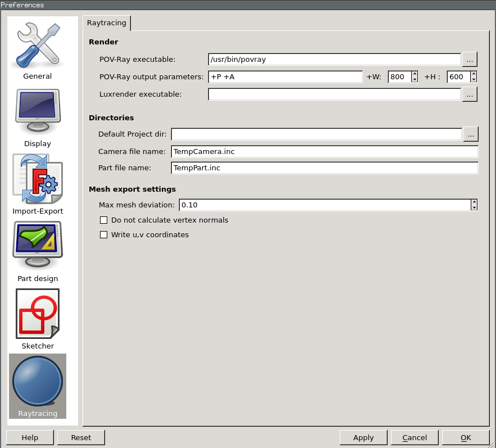Viewport: 496px width, 448px height.
Task: Click Reset to restore defaults
Action: click(81, 437)
